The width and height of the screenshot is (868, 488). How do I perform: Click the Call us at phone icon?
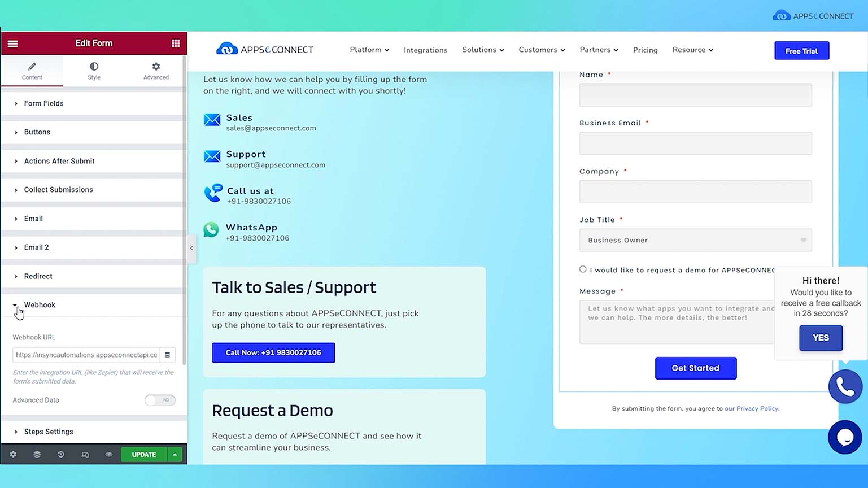pos(213,193)
